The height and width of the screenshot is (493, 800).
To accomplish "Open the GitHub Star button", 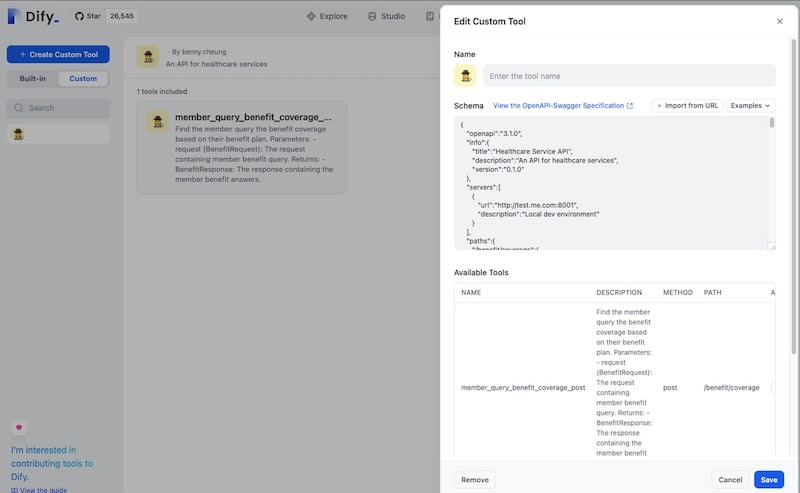I will 88,16.
